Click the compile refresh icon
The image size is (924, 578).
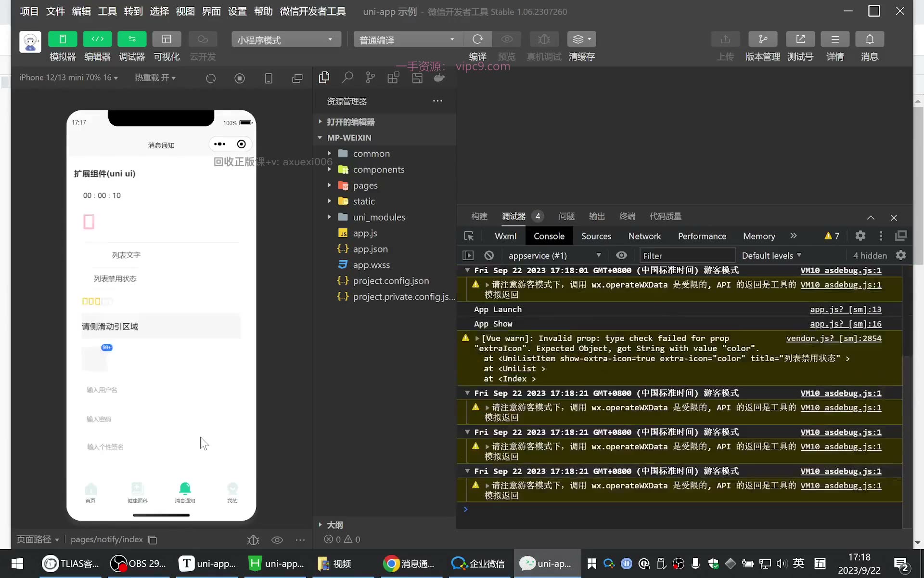point(478,39)
